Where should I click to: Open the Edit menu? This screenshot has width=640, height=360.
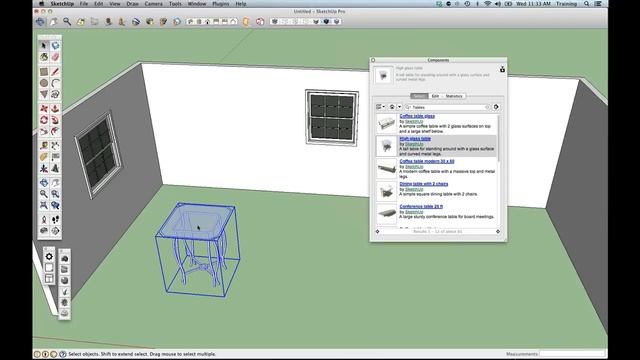click(99, 4)
